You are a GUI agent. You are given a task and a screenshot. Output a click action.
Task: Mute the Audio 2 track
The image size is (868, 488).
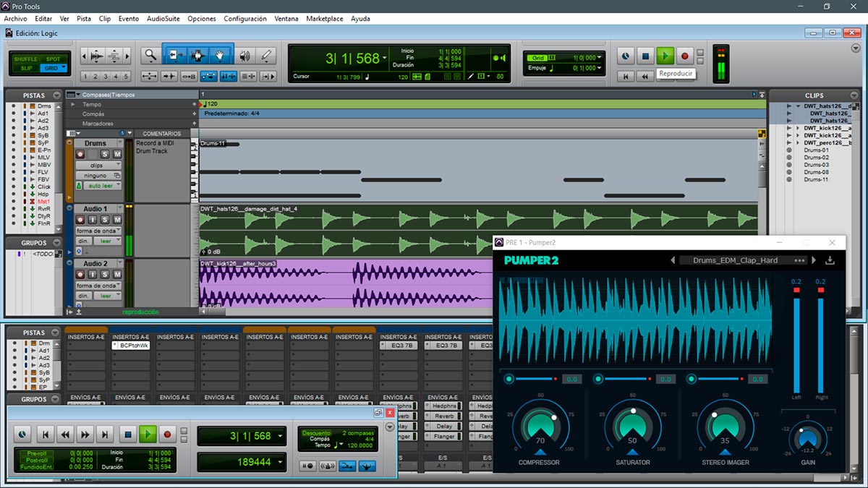[x=116, y=275]
